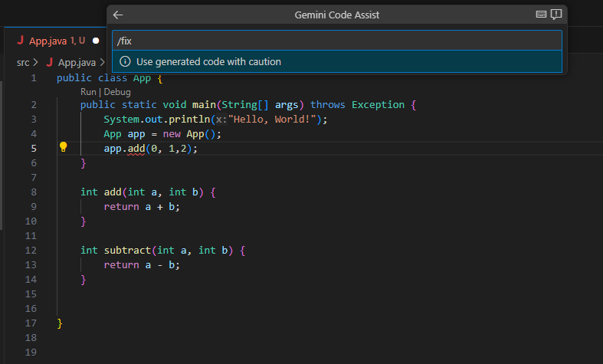Click 'src' in the breadcrumb
603x364 pixels.
[x=23, y=62]
